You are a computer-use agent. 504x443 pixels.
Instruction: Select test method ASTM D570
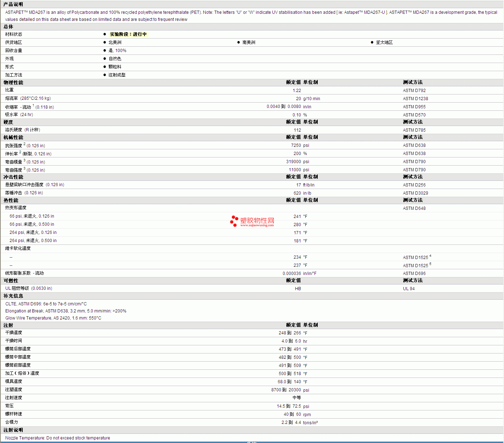click(x=414, y=115)
